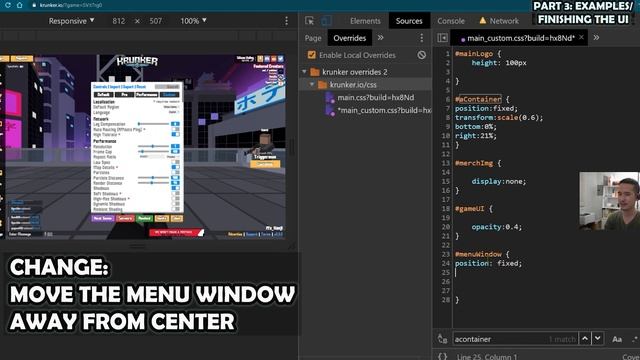Click the browser home icon

point(19,5)
